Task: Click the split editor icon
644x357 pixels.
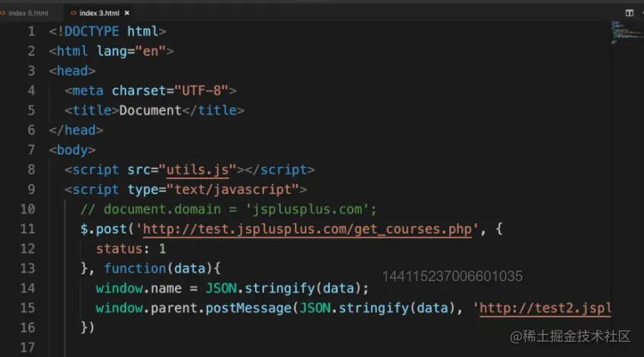Action: (x=630, y=13)
